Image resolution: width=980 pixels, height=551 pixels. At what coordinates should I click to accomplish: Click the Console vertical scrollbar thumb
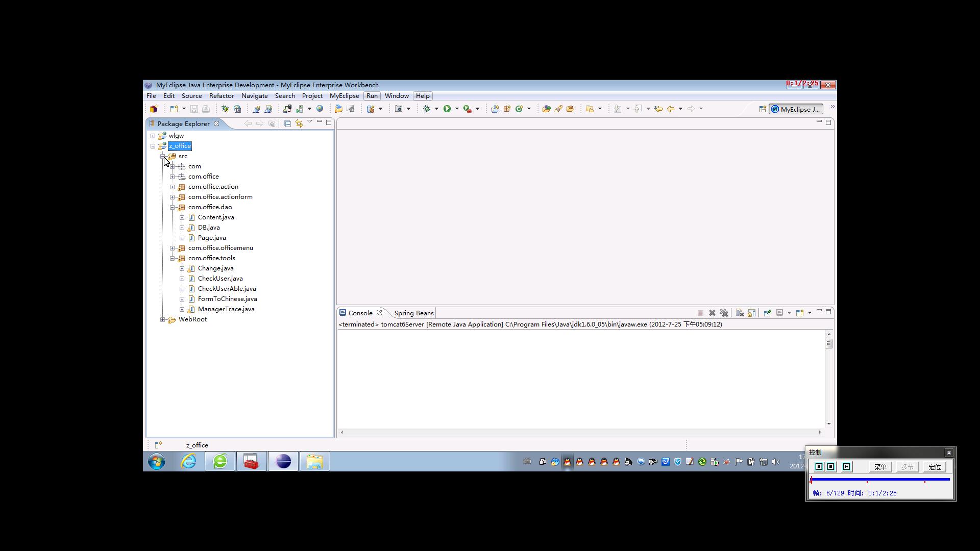pyautogui.click(x=828, y=344)
